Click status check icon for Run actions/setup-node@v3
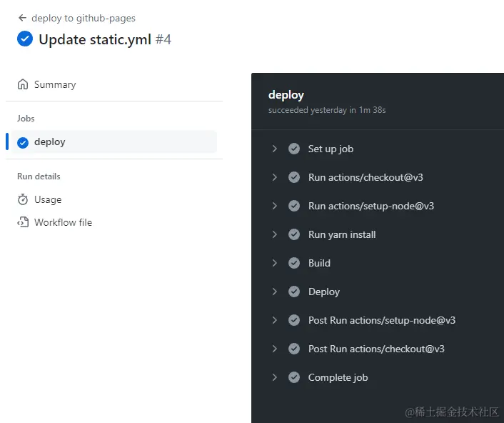The height and width of the screenshot is (423, 504). click(294, 206)
